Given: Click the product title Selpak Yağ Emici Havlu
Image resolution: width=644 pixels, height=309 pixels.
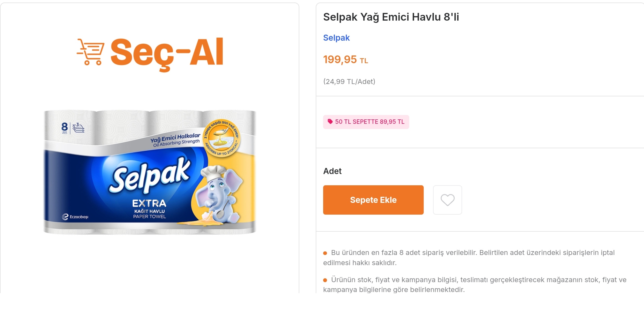Looking at the screenshot, I should click(391, 17).
